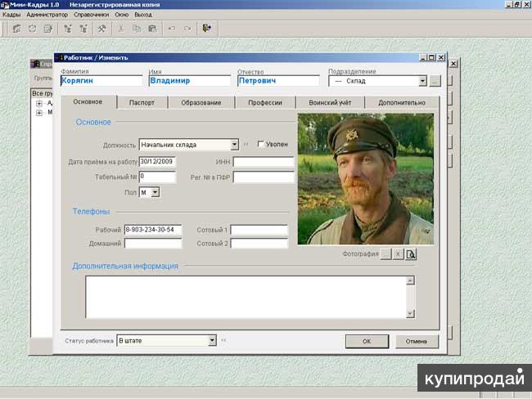Image resolution: width=532 pixels, height=399 pixels.
Task: Click the Дополнительная информация text area
Action: [x=246, y=296]
